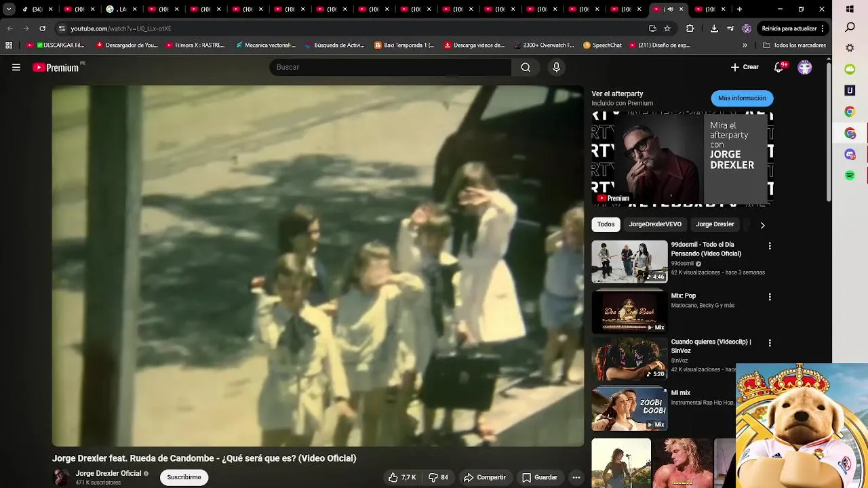
Task: Open Chrome three-dot menu
Action: (x=823, y=28)
